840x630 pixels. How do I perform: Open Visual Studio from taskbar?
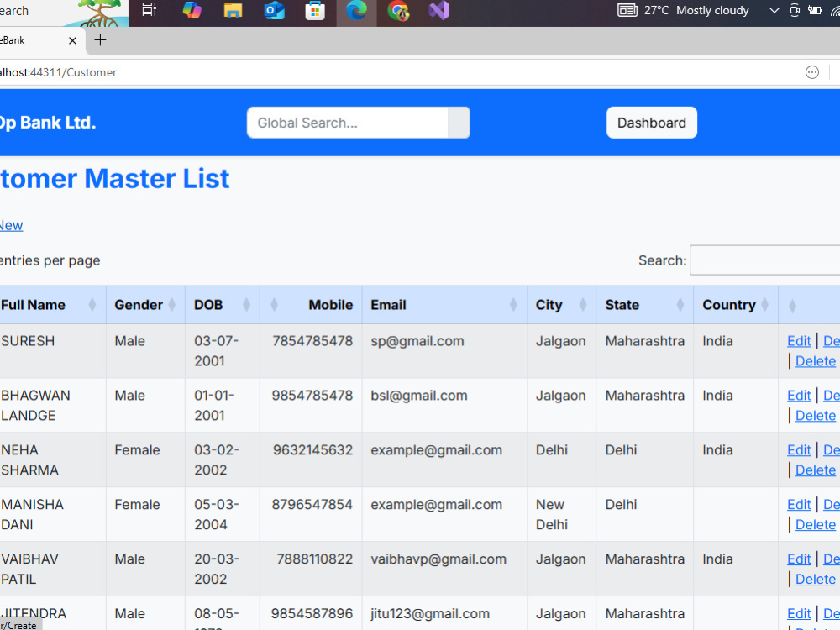(x=438, y=10)
